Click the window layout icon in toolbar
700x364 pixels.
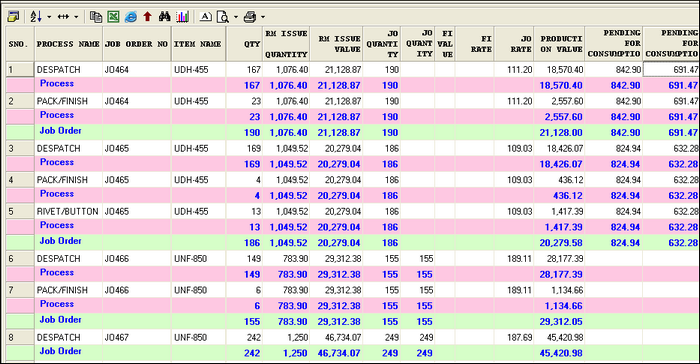pyautogui.click(x=13, y=17)
